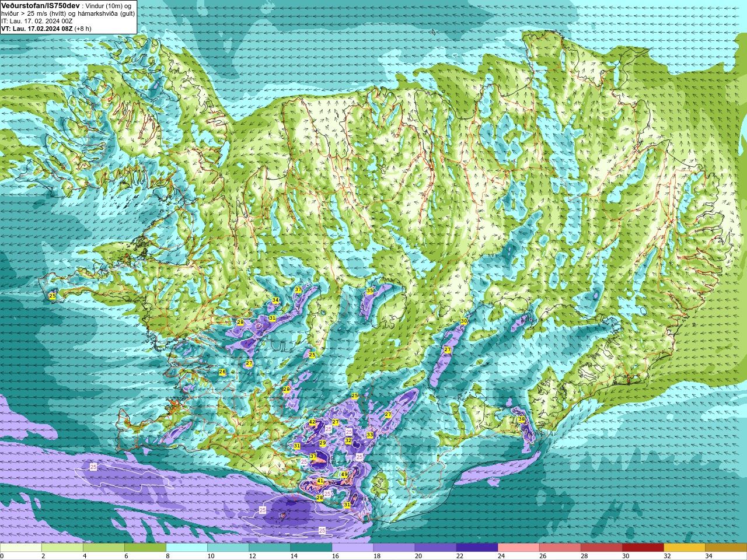
Task: Click the "Veðurstofan/IS750dev" title text
Action: [40, 5]
